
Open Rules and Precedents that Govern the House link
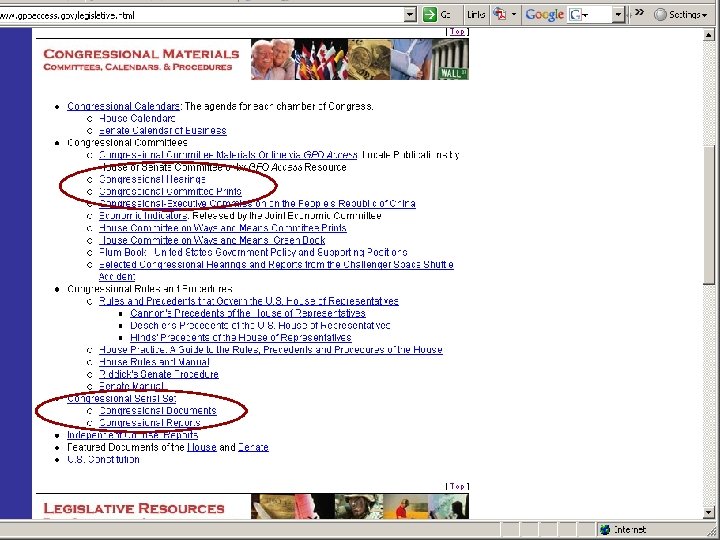tap(249, 301)
